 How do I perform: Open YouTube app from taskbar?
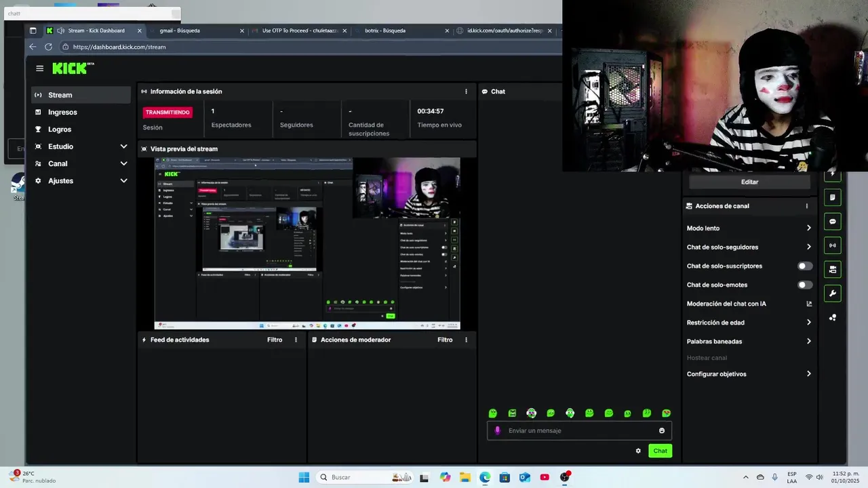coord(545,477)
